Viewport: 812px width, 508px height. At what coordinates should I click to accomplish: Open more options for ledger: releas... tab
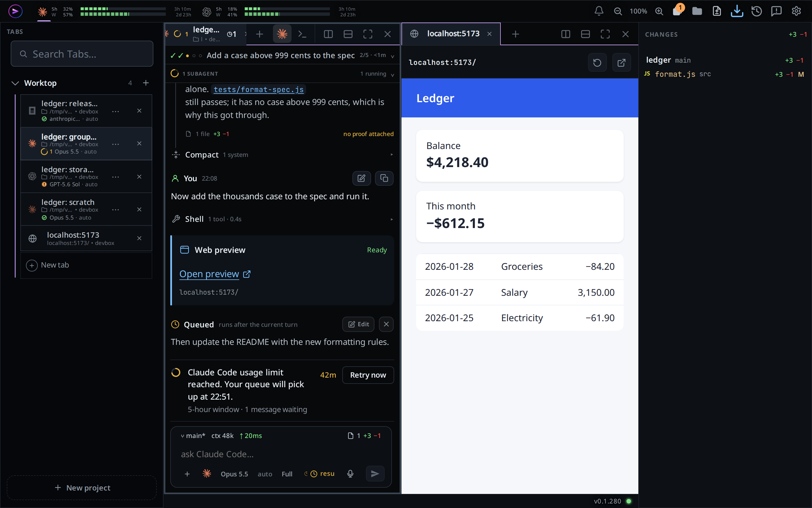tap(115, 111)
